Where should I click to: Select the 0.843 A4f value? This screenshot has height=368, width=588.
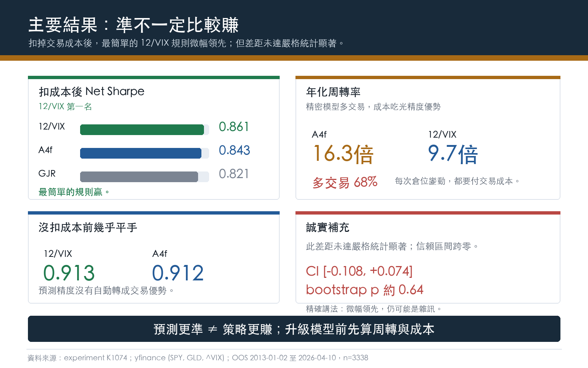point(234,151)
